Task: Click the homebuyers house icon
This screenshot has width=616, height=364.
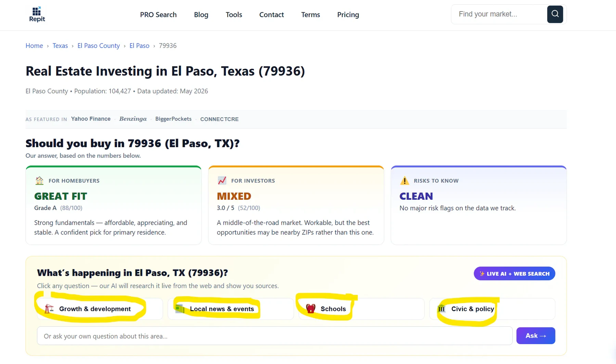Action: (x=39, y=181)
